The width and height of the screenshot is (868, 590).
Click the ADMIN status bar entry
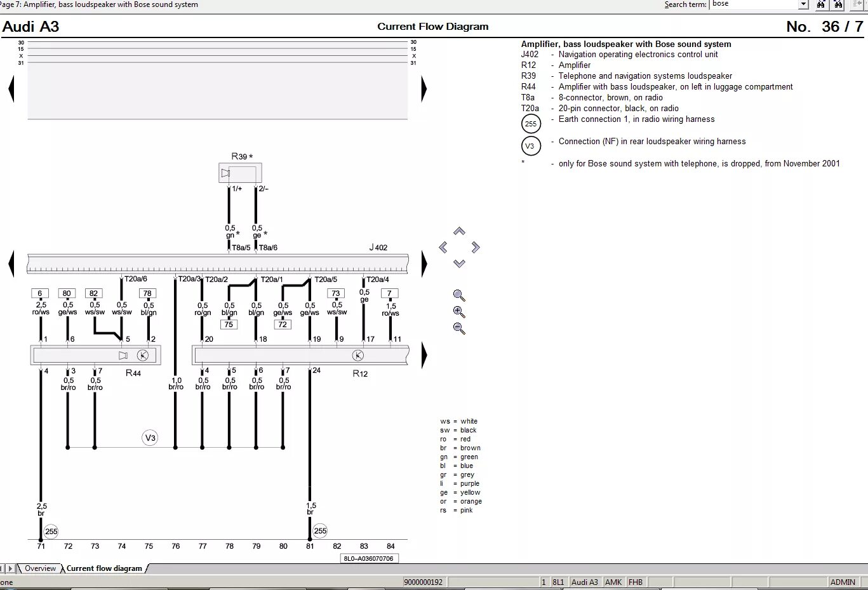(x=843, y=582)
